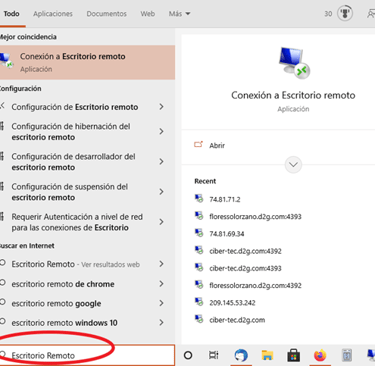This screenshot has width=375, height=366.
Task: Switch to the Documentos tab
Action: point(106,14)
